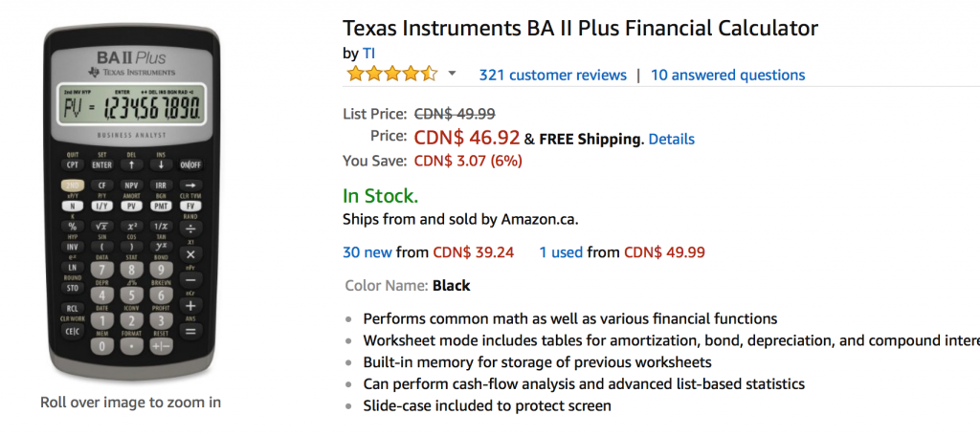Open the 30 new offers link
The image size is (980, 436).
[366, 252]
